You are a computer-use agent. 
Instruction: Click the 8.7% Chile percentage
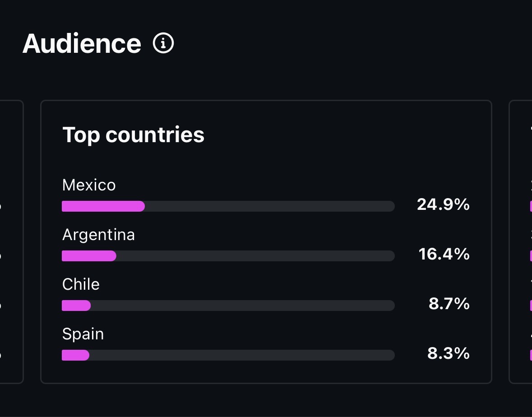(x=449, y=304)
